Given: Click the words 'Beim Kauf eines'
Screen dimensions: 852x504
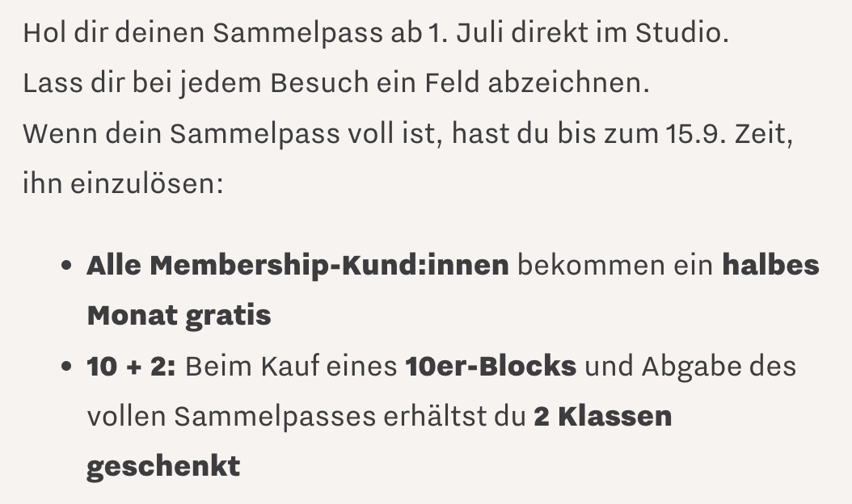Looking at the screenshot, I should coord(291,366).
